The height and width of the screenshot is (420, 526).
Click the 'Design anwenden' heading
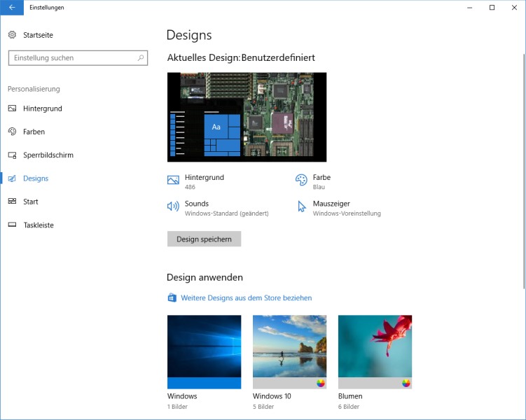(205, 277)
